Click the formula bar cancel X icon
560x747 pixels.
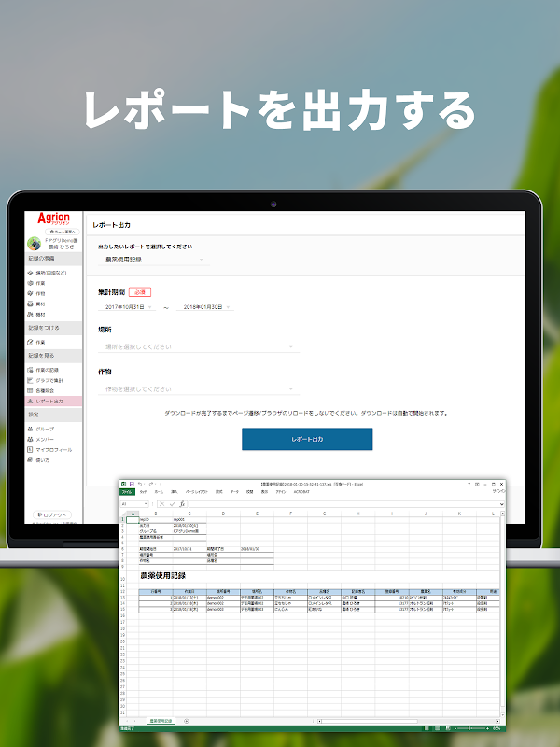point(161,504)
